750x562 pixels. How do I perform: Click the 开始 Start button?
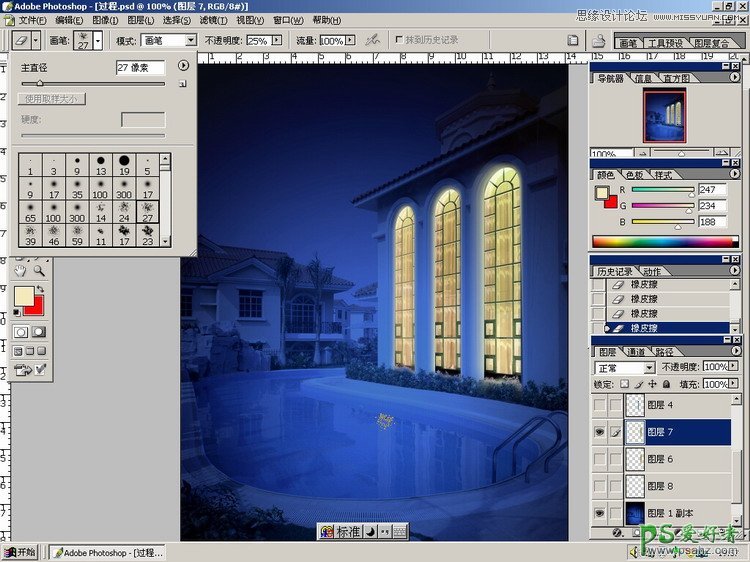[20, 552]
